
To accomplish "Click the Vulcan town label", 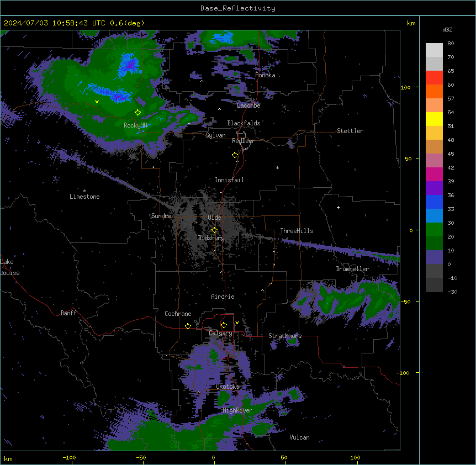I will [300, 437].
